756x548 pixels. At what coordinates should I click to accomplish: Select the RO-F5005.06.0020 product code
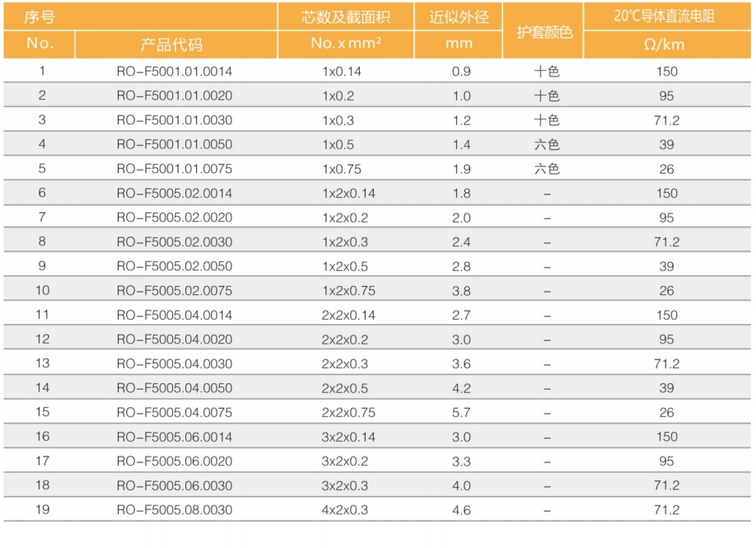point(175,461)
